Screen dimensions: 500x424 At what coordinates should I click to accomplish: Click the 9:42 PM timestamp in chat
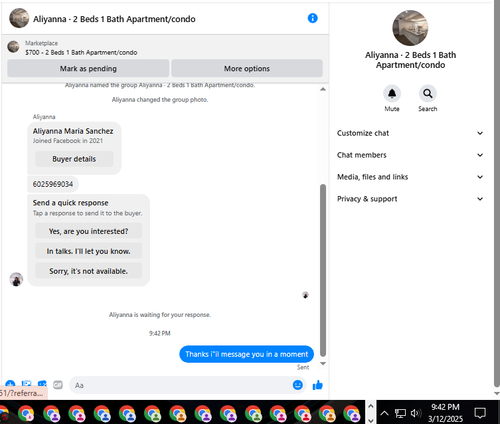(x=160, y=333)
